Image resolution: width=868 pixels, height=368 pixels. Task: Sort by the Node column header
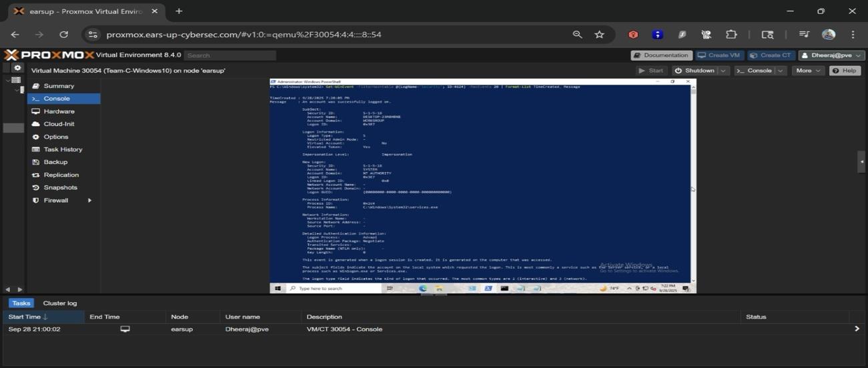click(193, 317)
